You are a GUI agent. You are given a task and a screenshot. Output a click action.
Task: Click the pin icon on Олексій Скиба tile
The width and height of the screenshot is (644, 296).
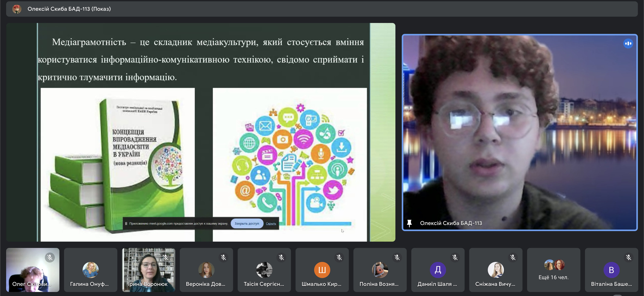[409, 223]
